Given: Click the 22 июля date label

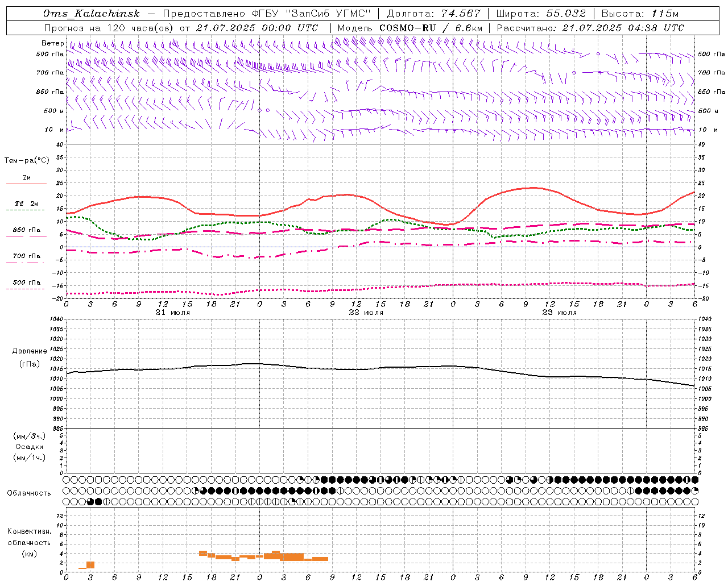Looking at the screenshot, I should (x=366, y=313).
